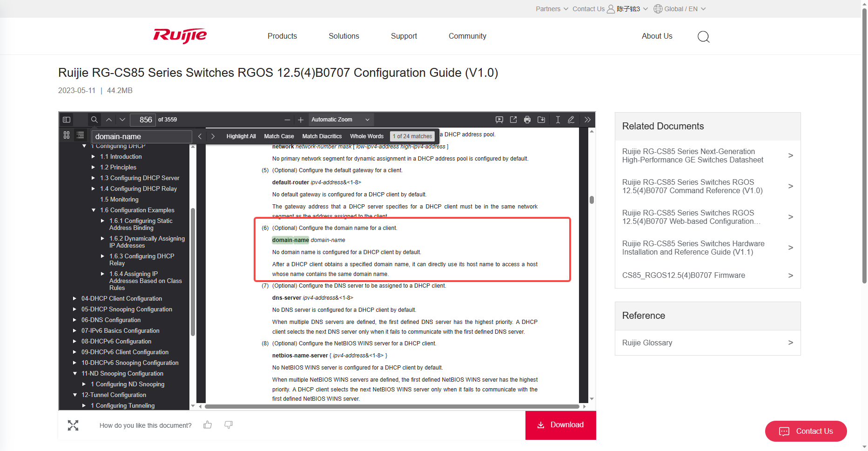Click the thumbs up feedback icon
The image size is (868, 451).
[208, 425]
